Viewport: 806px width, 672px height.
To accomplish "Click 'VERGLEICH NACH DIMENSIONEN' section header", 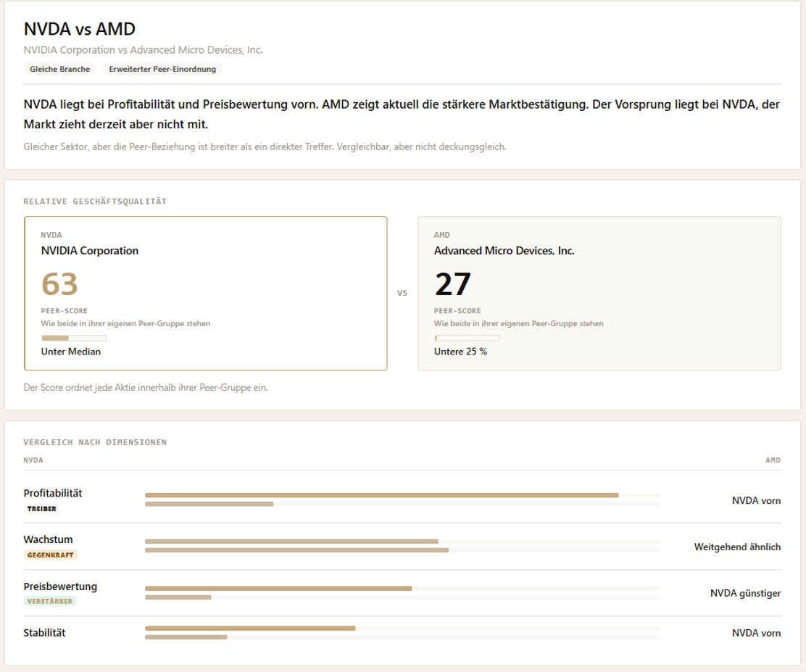I will pyautogui.click(x=95, y=442).
